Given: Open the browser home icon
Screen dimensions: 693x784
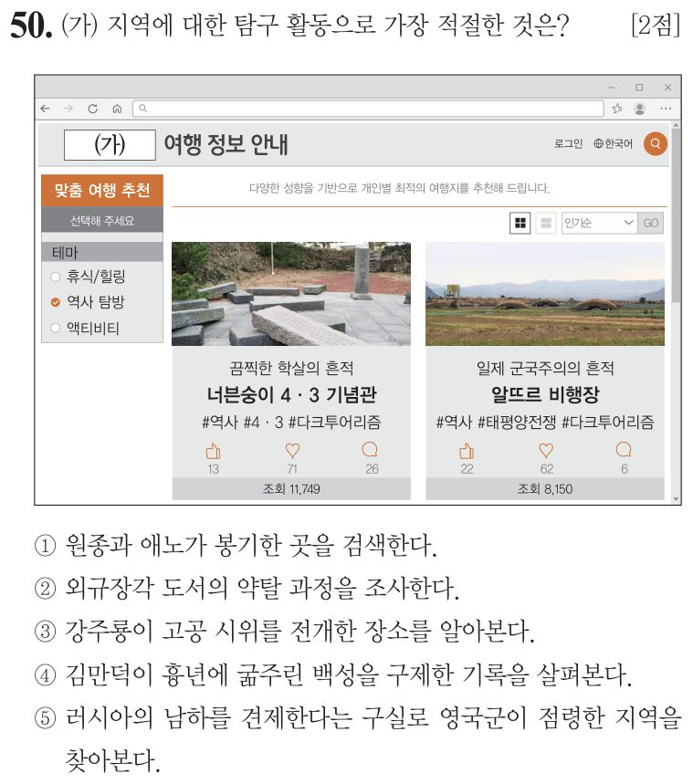Looking at the screenshot, I should pyautogui.click(x=117, y=109).
